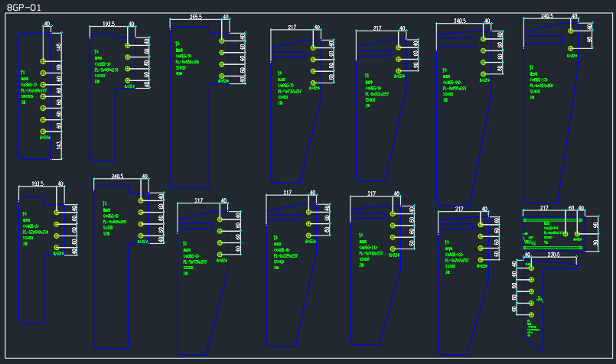Select the 60 dimension above the horizontal bottom-right plate
Image resolution: width=616 pixels, height=364 pixels.
pos(570,208)
